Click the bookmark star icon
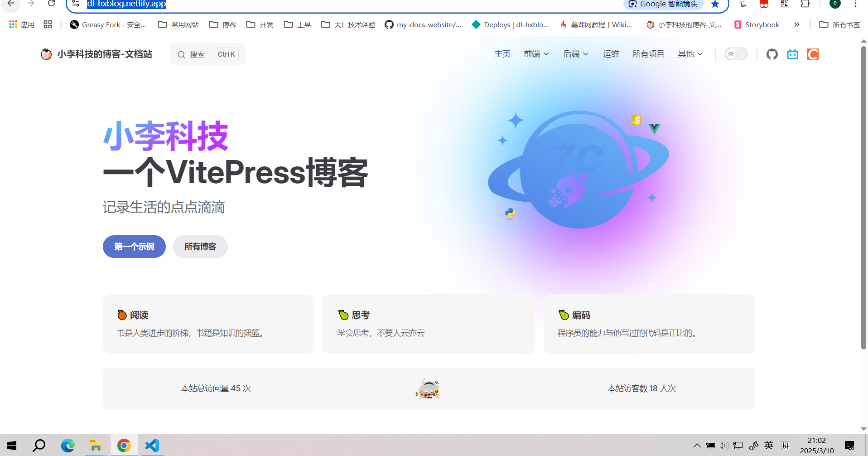The height and width of the screenshot is (456, 868). coord(715,4)
